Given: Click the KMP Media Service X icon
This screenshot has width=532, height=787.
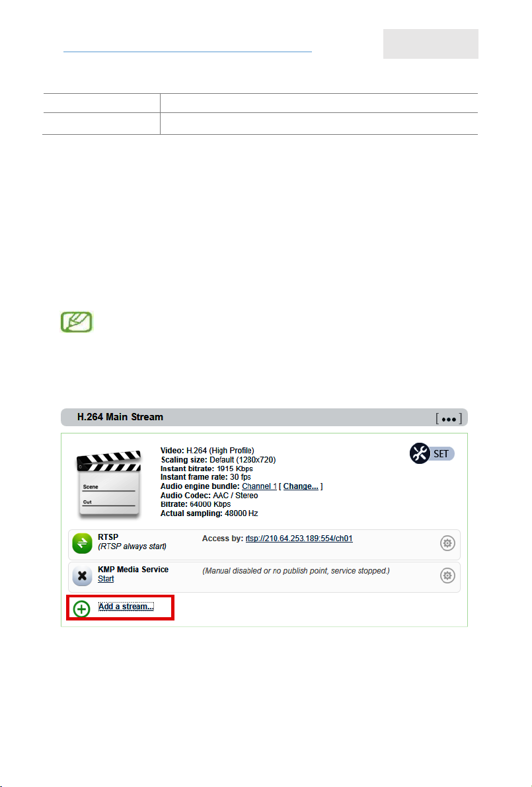Looking at the screenshot, I should (x=83, y=576).
